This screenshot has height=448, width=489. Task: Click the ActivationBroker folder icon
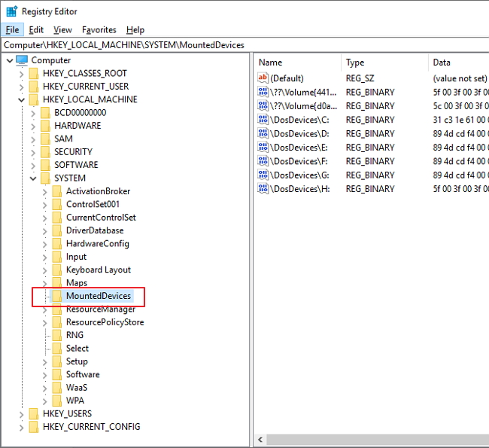click(56, 191)
